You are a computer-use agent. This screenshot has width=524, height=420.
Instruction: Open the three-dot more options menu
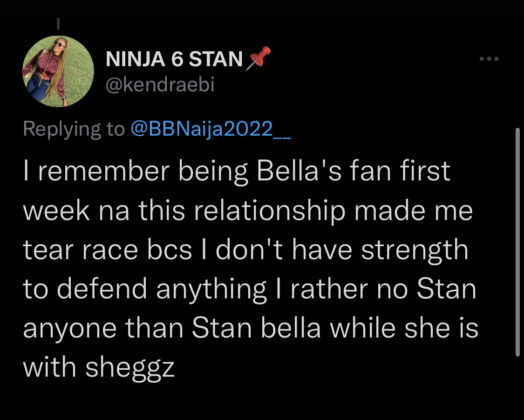489,59
